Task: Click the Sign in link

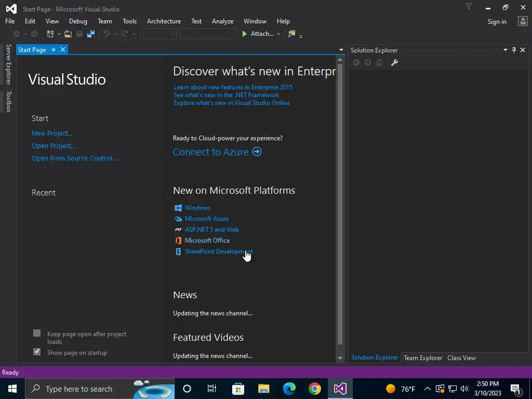Action: coord(497,22)
